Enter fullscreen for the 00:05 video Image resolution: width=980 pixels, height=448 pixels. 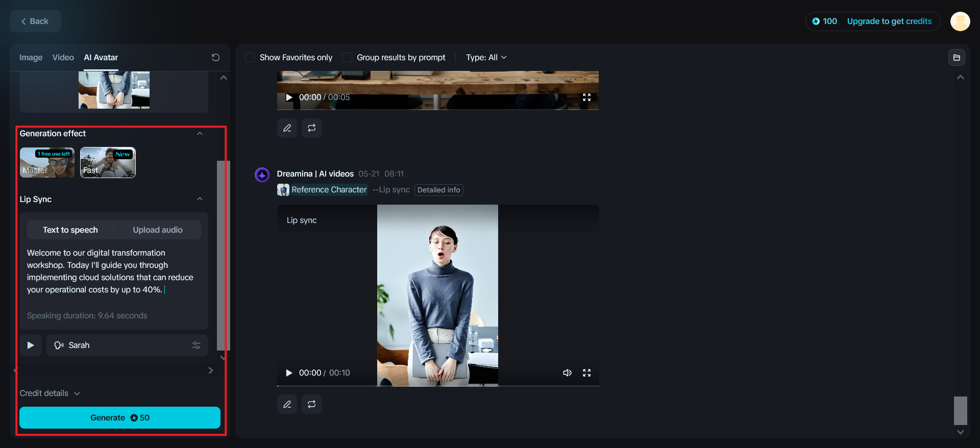tap(586, 97)
